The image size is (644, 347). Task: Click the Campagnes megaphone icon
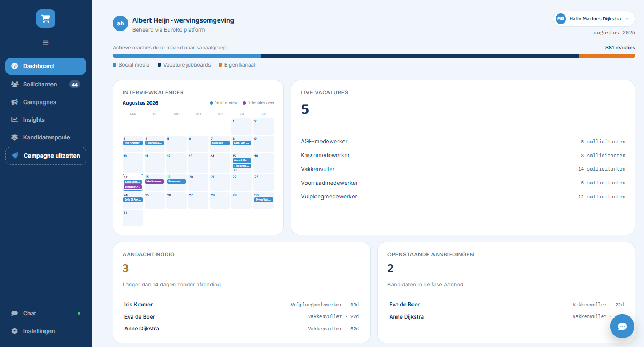coord(14,102)
